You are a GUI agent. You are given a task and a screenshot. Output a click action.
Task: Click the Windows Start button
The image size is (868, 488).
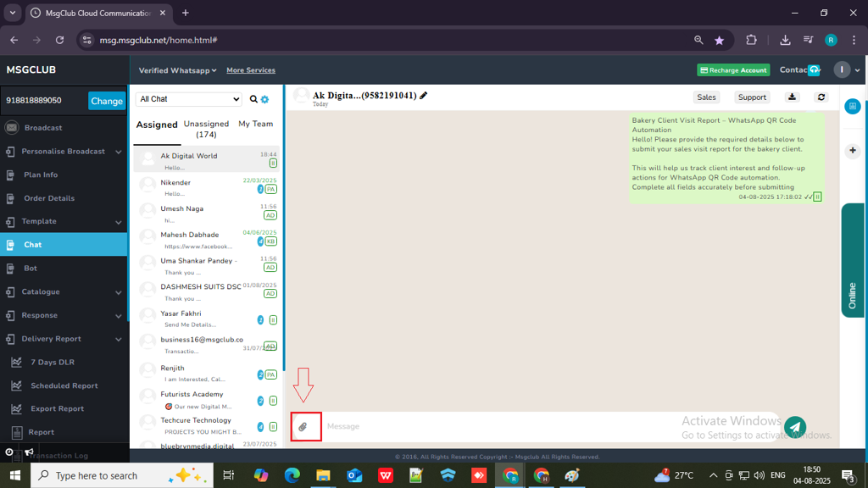click(15, 475)
